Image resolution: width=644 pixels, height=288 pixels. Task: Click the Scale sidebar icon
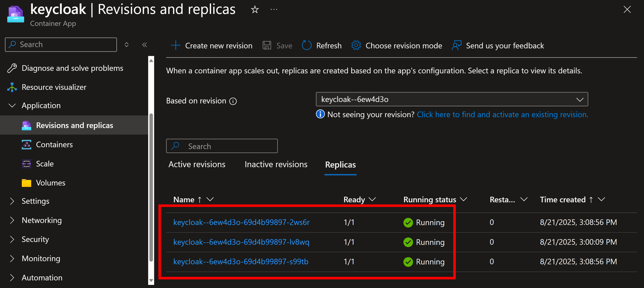[x=26, y=164]
